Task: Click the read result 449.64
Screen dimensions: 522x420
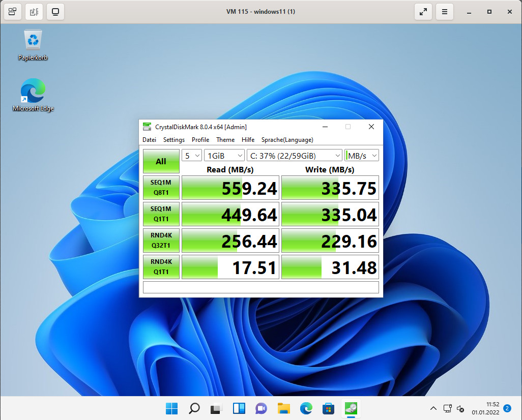Action: pyautogui.click(x=230, y=214)
